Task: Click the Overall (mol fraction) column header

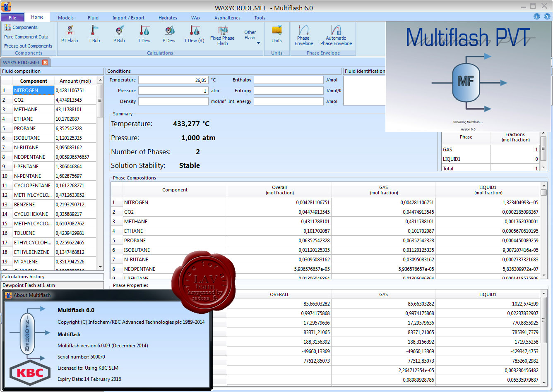Action: click(x=279, y=190)
